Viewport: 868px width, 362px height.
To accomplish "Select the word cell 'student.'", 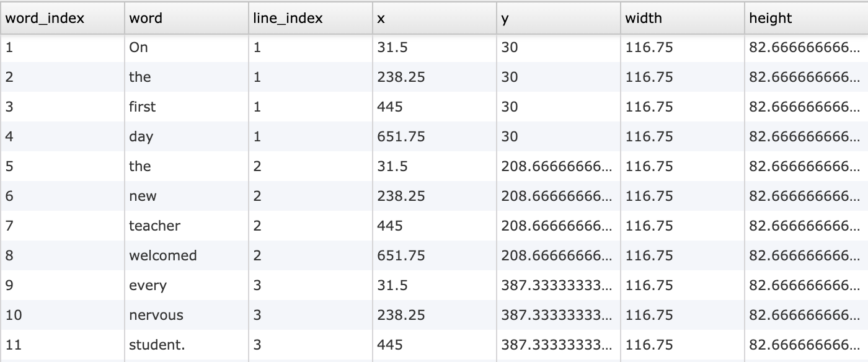I will tap(186, 345).
